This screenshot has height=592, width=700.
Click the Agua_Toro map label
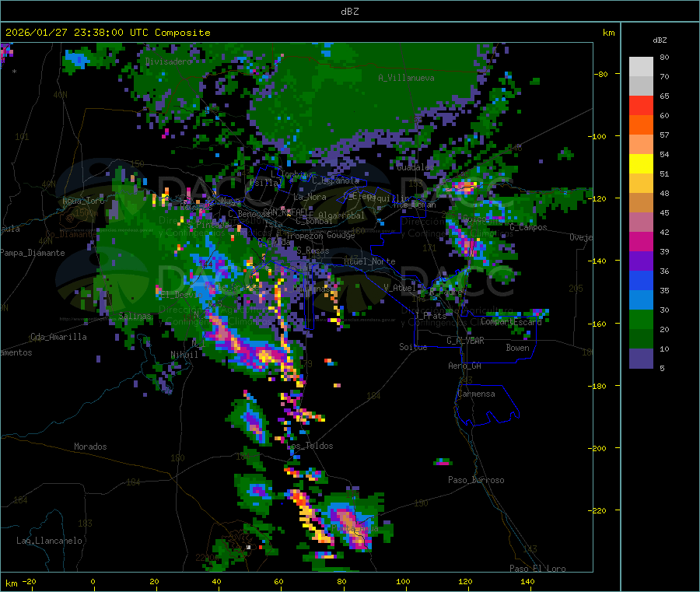pos(83,201)
